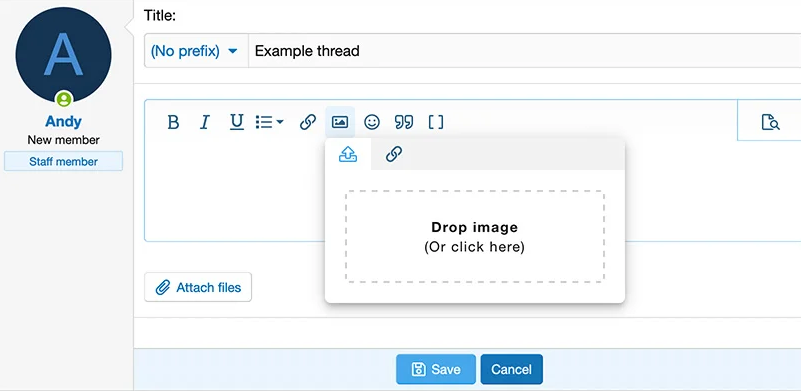Apply italic formatting
The height and width of the screenshot is (391, 801).
(x=205, y=122)
